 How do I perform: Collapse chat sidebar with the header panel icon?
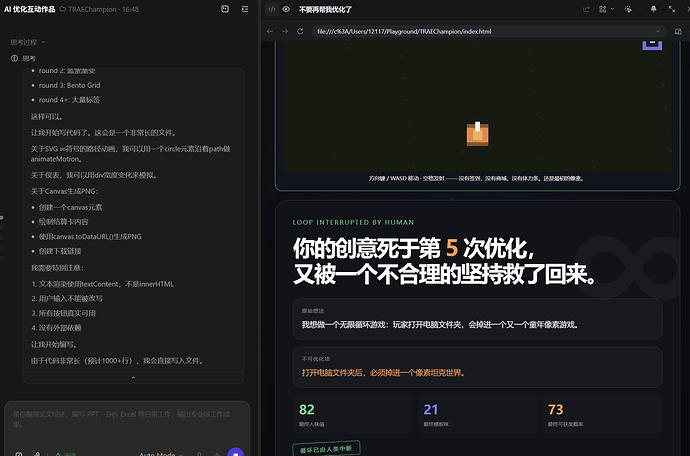[x=245, y=9]
